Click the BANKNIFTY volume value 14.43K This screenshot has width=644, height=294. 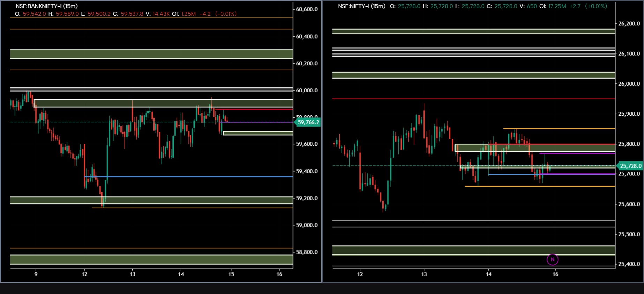pos(161,14)
